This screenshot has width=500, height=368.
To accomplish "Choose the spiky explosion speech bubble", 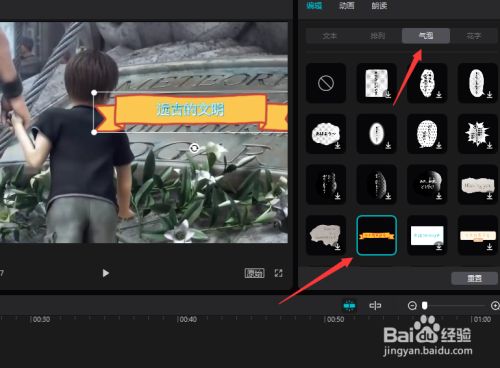I will (x=478, y=134).
